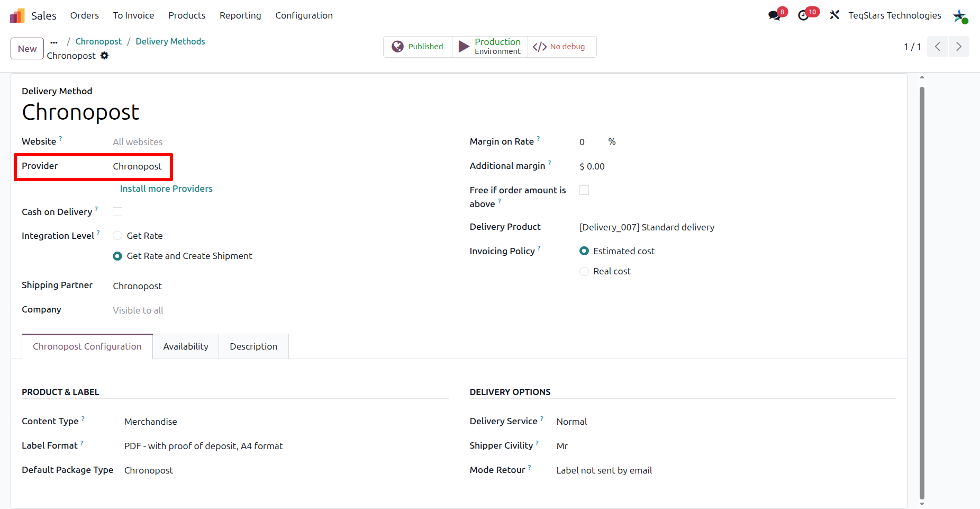Show Website field help tooltip
980x509 pixels.
pos(60,138)
